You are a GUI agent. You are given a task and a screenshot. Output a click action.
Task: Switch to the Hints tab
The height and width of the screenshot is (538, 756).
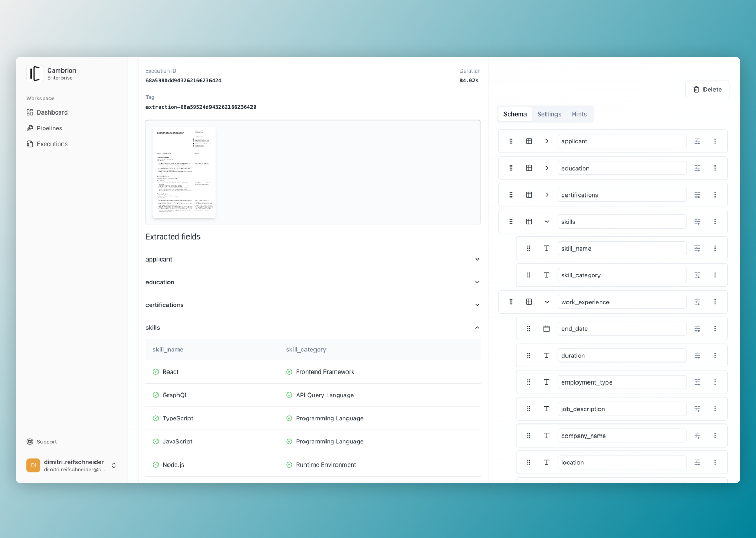click(579, 114)
